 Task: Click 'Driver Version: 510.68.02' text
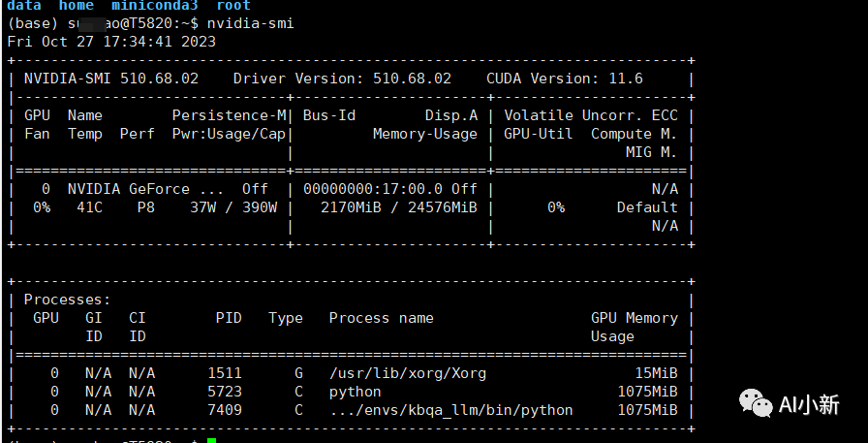pyautogui.click(x=342, y=79)
